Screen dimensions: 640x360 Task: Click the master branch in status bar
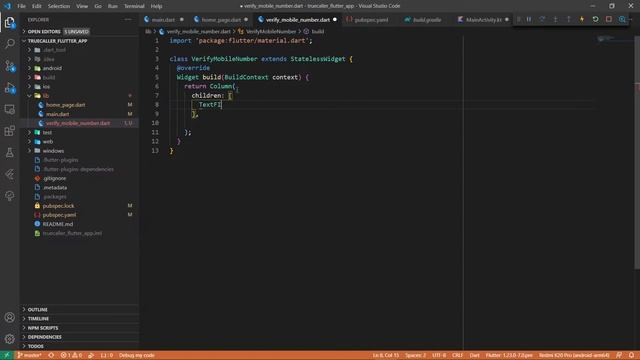click(x=29, y=355)
